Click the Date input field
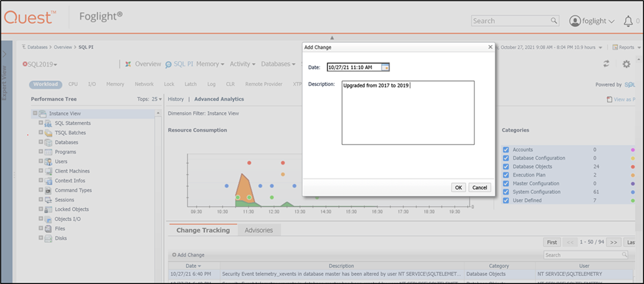 tap(354, 67)
